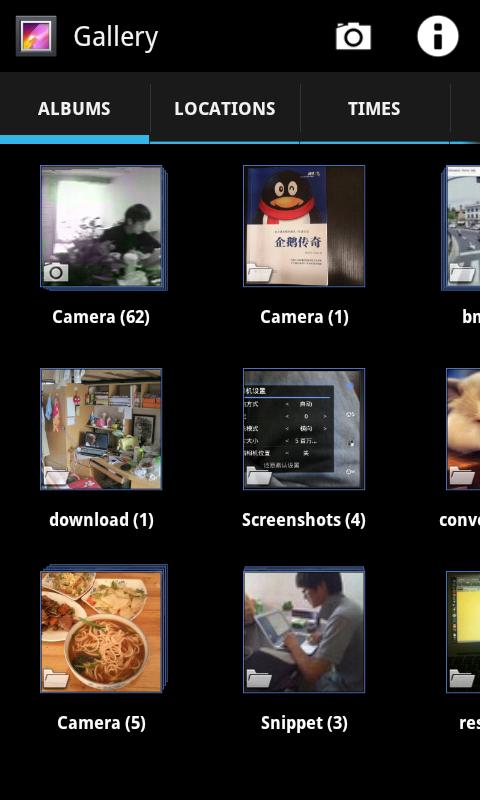Tap folder badge on download (1) thumbnail
Screen dimensions: 480x800
coord(56,476)
